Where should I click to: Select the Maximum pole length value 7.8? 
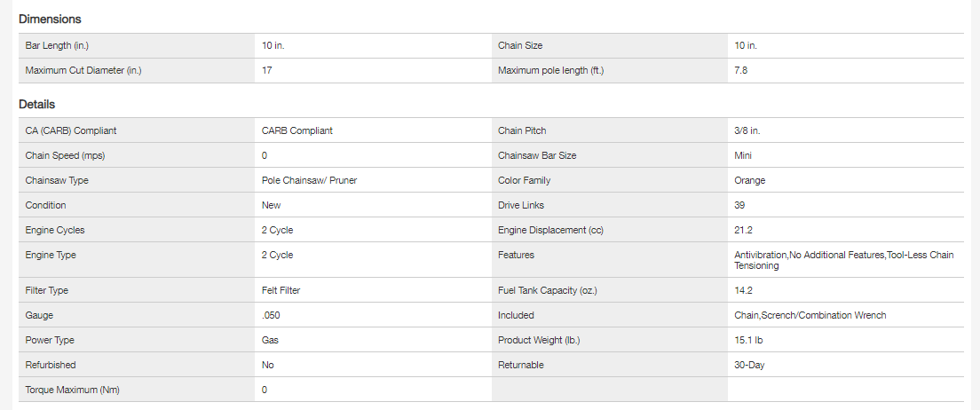[741, 70]
